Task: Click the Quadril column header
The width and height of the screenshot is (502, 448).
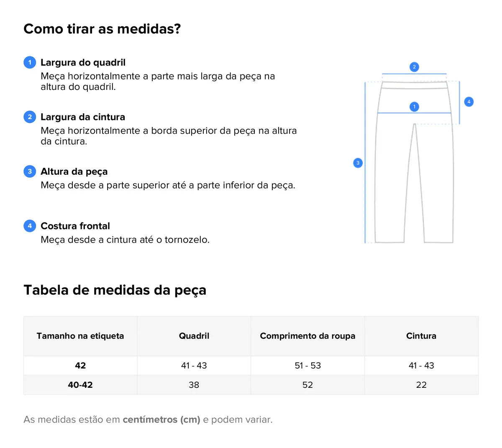Action: pyautogui.click(x=194, y=336)
